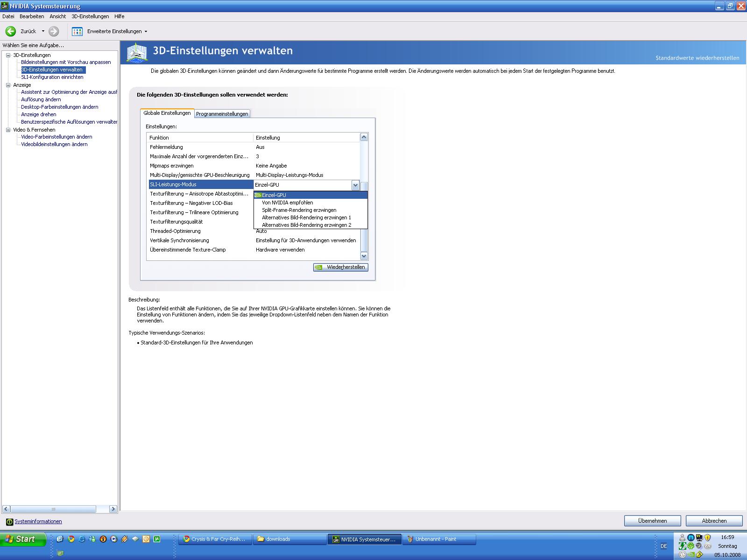Click the settings list scroll-up arrow
Image resolution: width=747 pixels, height=560 pixels.
pyautogui.click(x=364, y=137)
